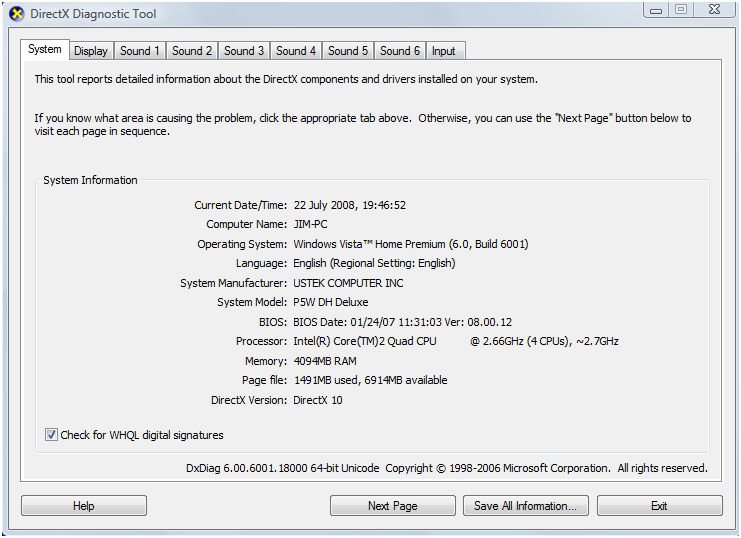The height and width of the screenshot is (538, 741).
Task: Open the Sound 3 tab
Action: [244, 51]
